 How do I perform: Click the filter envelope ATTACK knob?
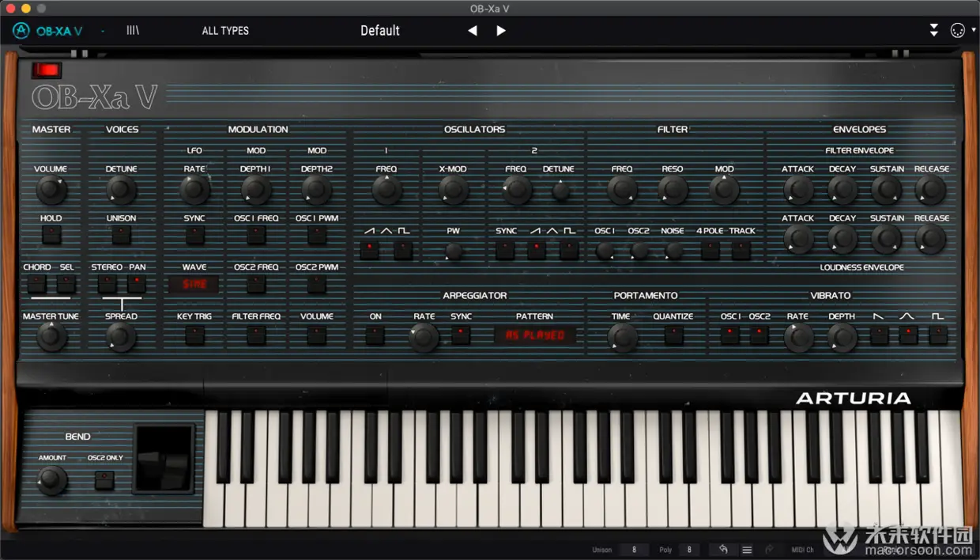click(798, 190)
